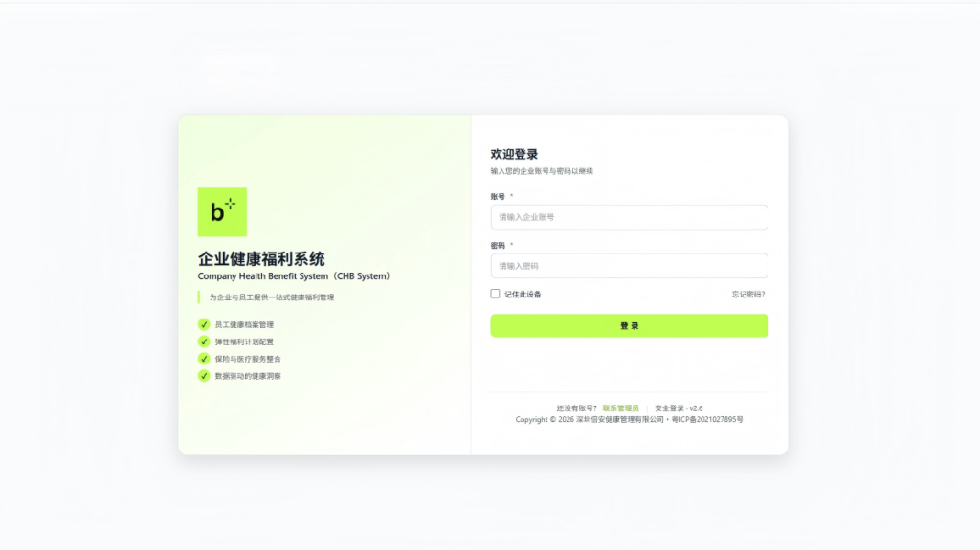The height and width of the screenshot is (550, 980).
Task: Click the 输入您的企业账号与密码以继续 subtitle
Action: pos(542,171)
